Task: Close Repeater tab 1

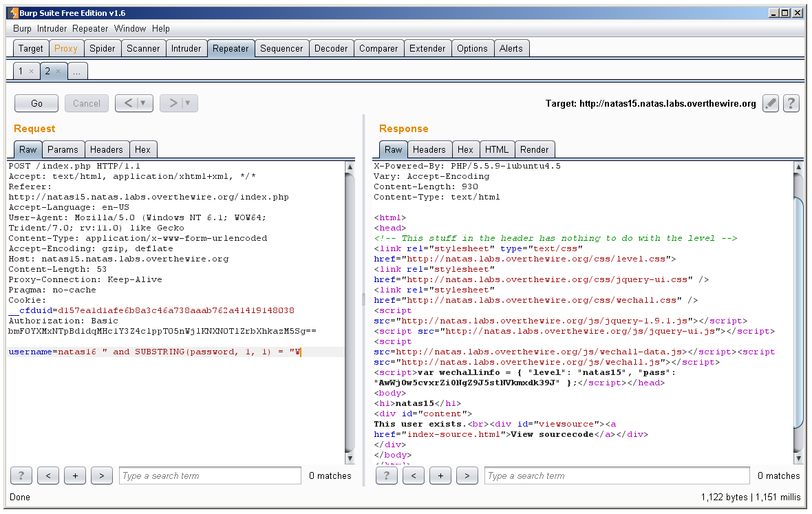Action: (32, 72)
